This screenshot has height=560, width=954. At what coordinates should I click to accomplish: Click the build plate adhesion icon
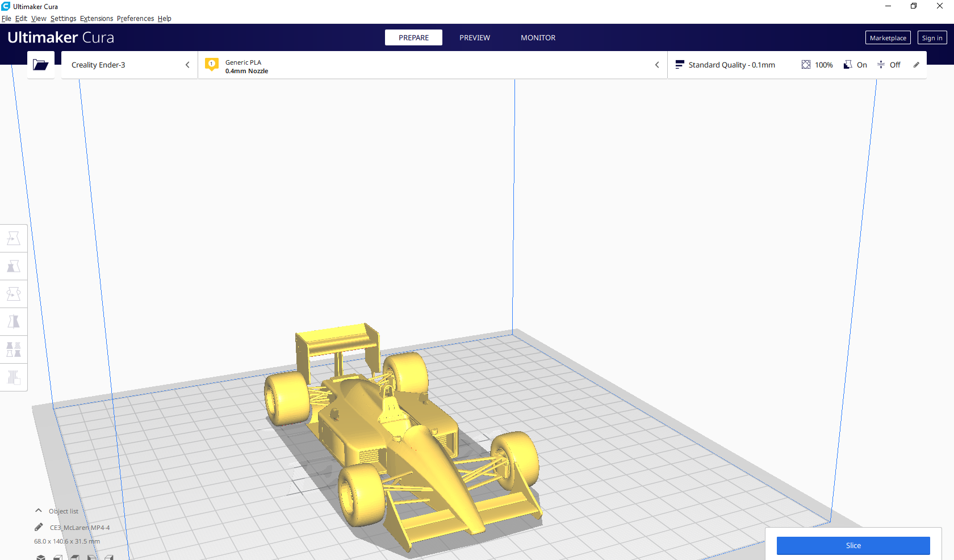pyautogui.click(x=881, y=65)
